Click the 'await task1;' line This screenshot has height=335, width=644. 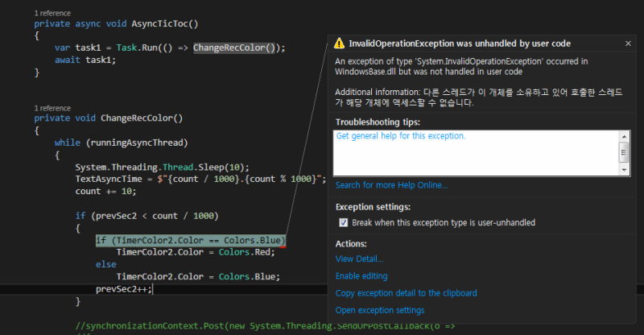pos(85,60)
